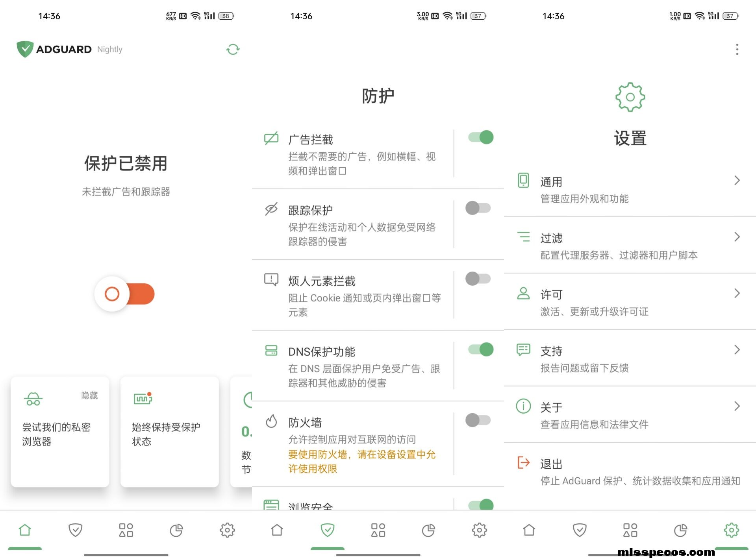Viewport: 756px width, 560px height.
Task: Open statistics pie icon in left bottom bar
Action: click(x=176, y=530)
